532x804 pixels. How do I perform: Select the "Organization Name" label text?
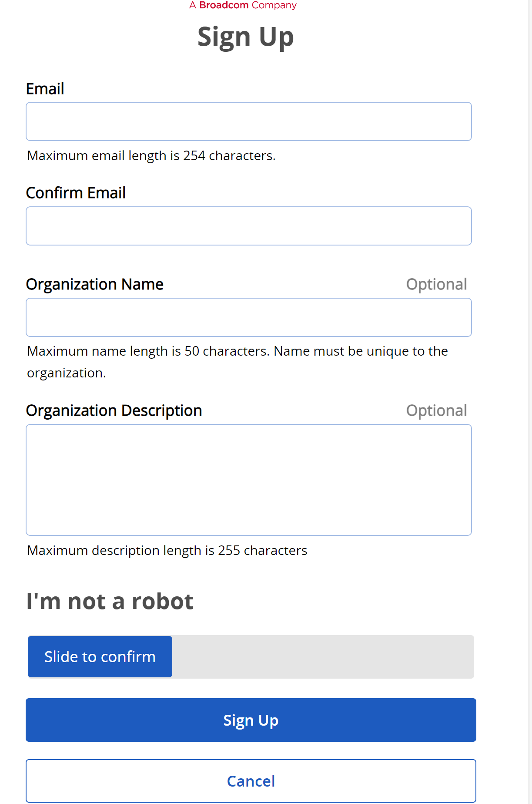coord(94,284)
